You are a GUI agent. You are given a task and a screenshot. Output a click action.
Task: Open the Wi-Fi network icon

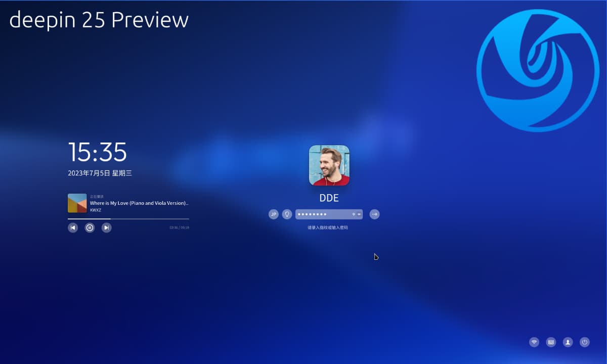tap(534, 342)
